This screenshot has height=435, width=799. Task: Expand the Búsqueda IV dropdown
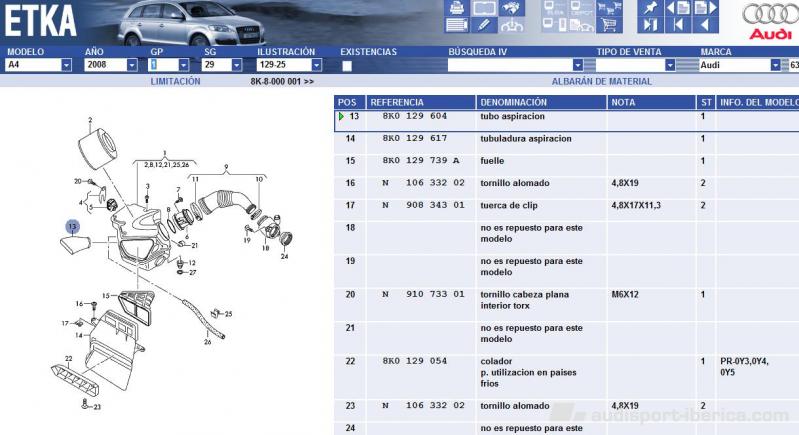tap(577, 65)
